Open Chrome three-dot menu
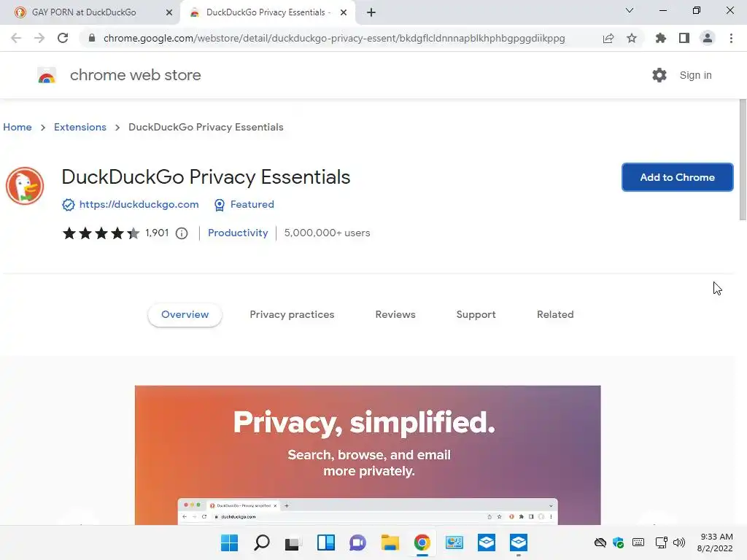This screenshot has height=560, width=747. 731,38
